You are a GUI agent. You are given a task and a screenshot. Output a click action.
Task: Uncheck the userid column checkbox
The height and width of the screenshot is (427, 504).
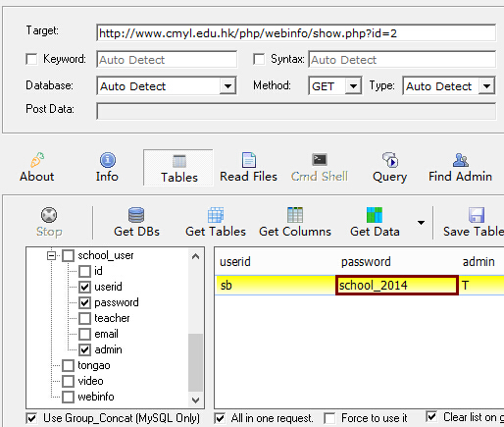(x=84, y=287)
